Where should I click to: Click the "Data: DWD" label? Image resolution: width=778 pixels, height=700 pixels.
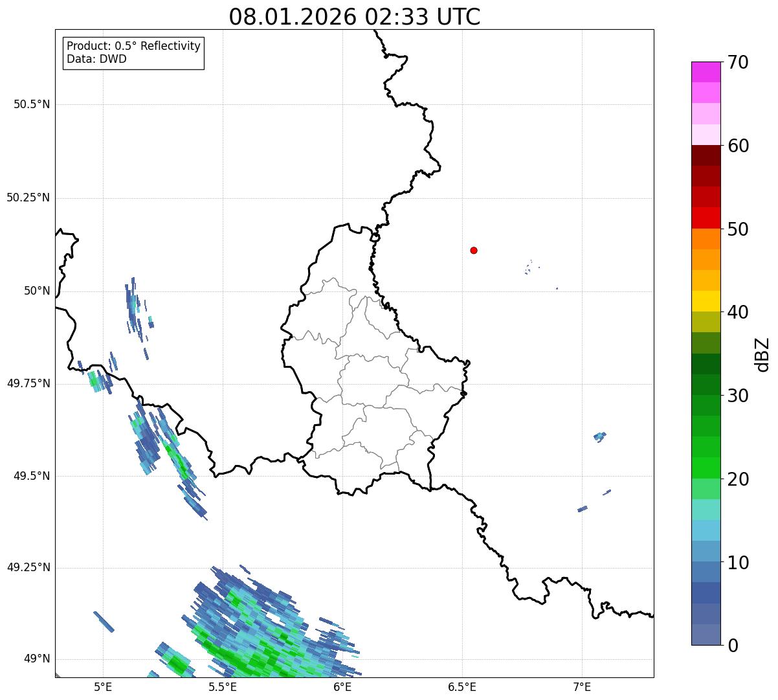pyautogui.click(x=97, y=59)
